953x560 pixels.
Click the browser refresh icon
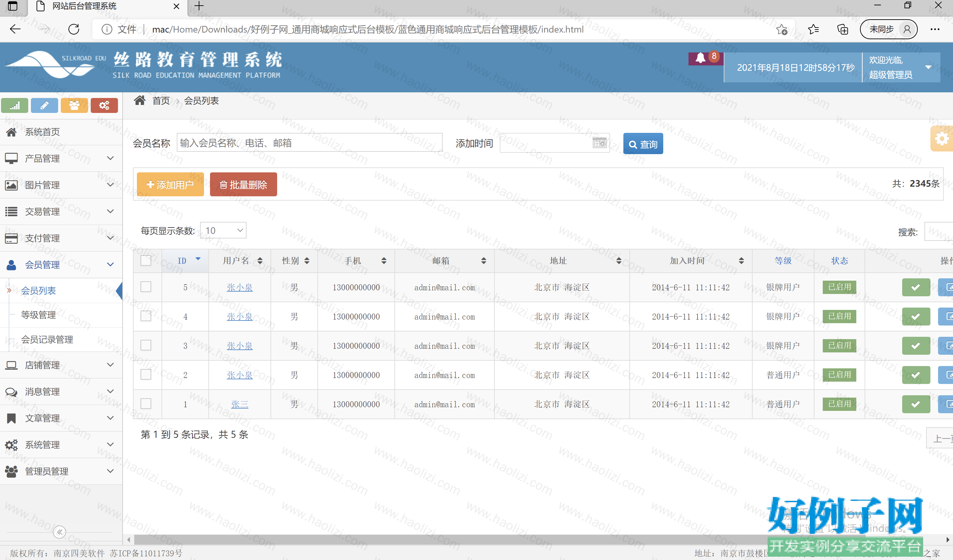coord(74,29)
